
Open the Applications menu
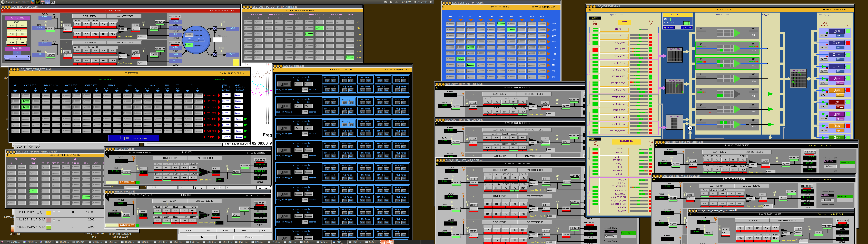click(13, 2)
